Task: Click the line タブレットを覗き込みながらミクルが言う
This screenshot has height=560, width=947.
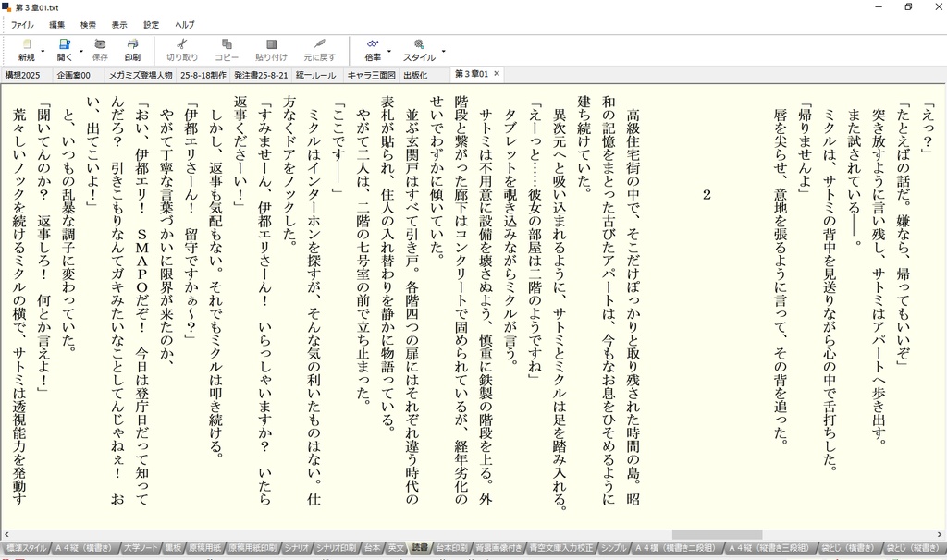Action: (510, 237)
